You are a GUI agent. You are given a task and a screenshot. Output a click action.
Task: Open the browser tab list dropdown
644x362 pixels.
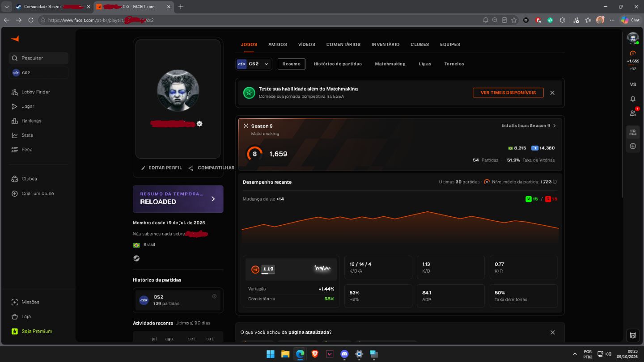(7, 7)
